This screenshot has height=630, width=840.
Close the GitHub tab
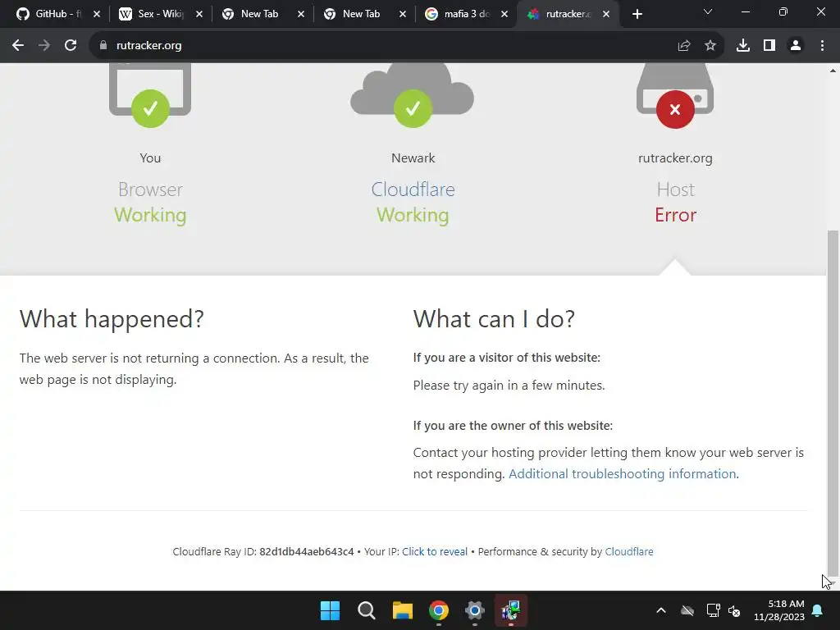click(x=97, y=15)
